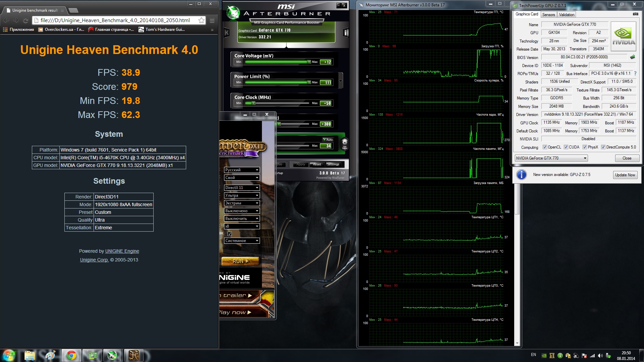Toggle the CUDA checkbox

566,147
